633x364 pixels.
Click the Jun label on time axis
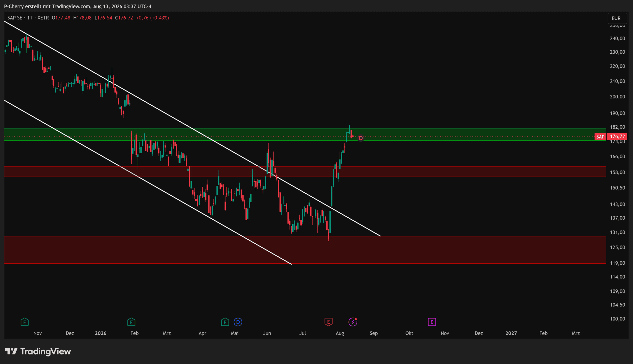click(x=267, y=333)
